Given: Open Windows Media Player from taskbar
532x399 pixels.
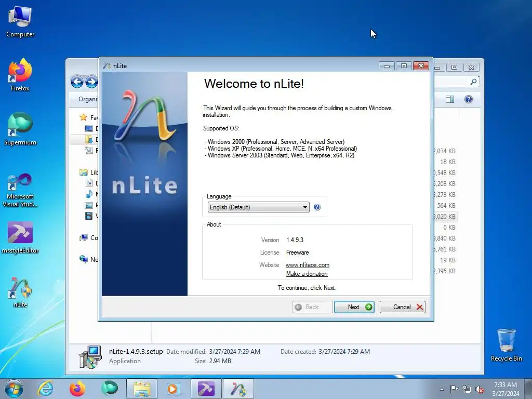Looking at the screenshot, I should click(x=173, y=389).
